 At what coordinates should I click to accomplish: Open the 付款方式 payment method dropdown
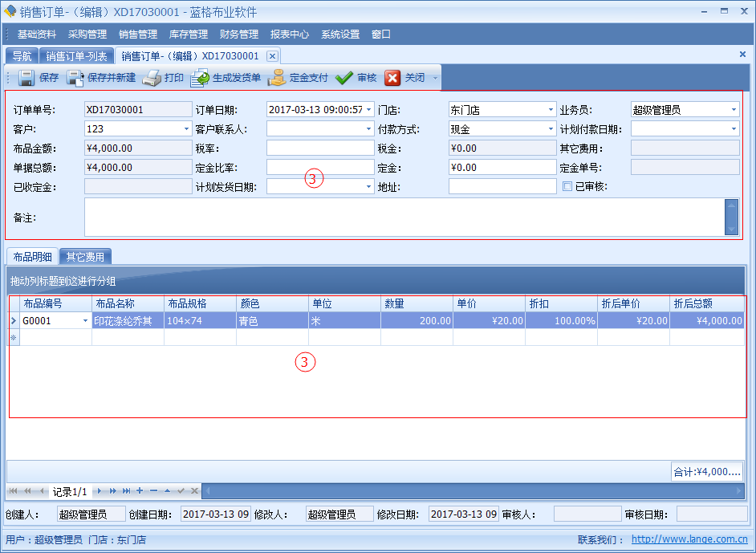[x=551, y=129]
